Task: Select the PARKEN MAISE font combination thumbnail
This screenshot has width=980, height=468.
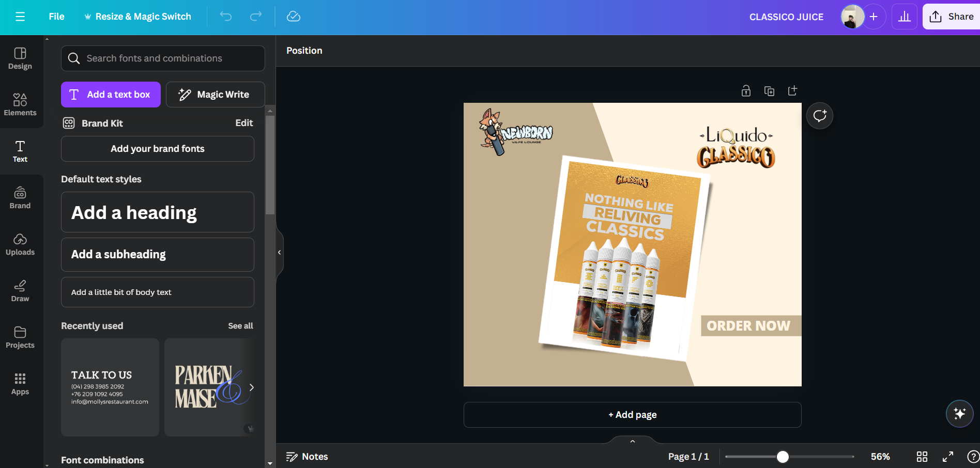Action: (x=209, y=387)
